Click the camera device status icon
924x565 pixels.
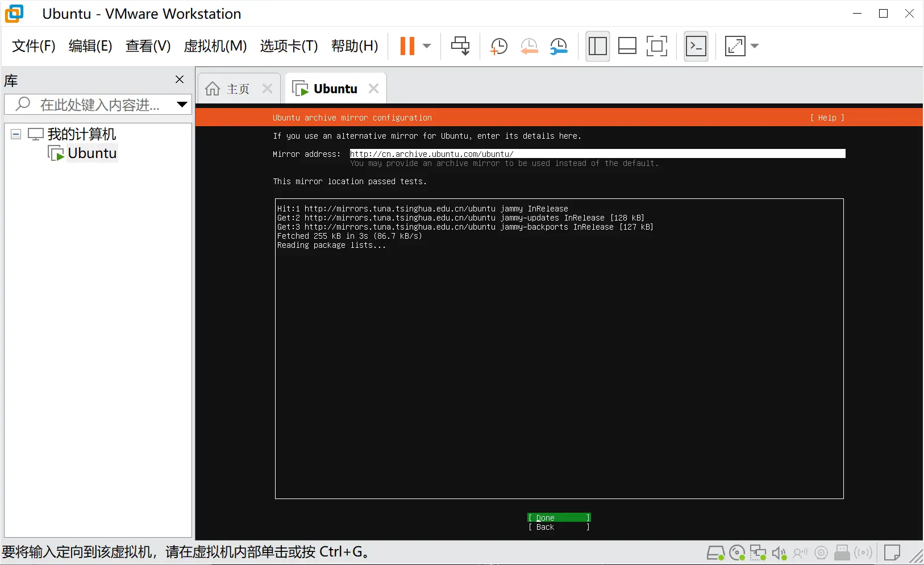coord(821,552)
